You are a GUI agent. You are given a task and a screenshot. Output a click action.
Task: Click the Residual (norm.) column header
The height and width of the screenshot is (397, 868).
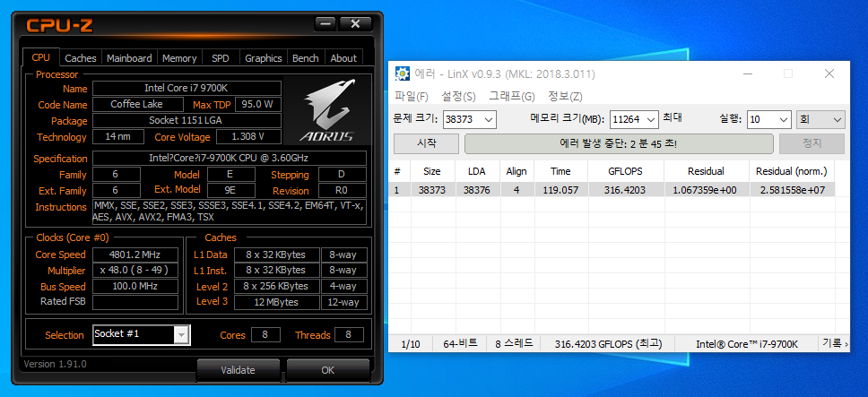[792, 171]
